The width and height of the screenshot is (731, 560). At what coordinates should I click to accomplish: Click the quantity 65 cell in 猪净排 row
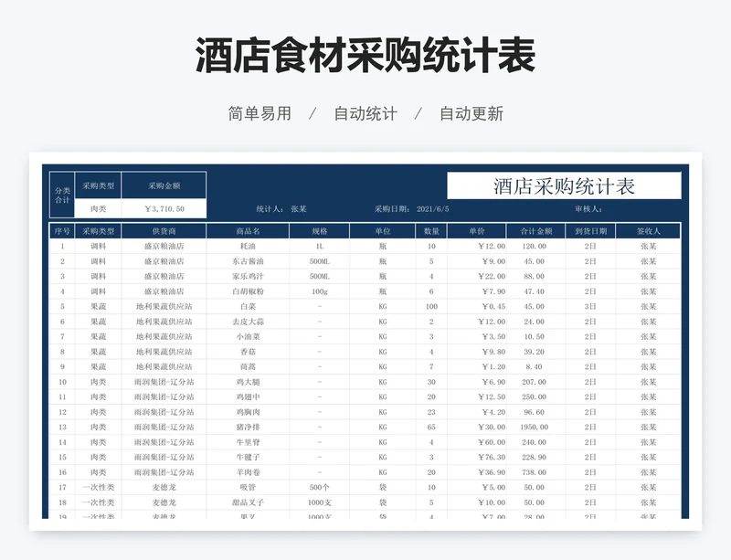(x=431, y=428)
